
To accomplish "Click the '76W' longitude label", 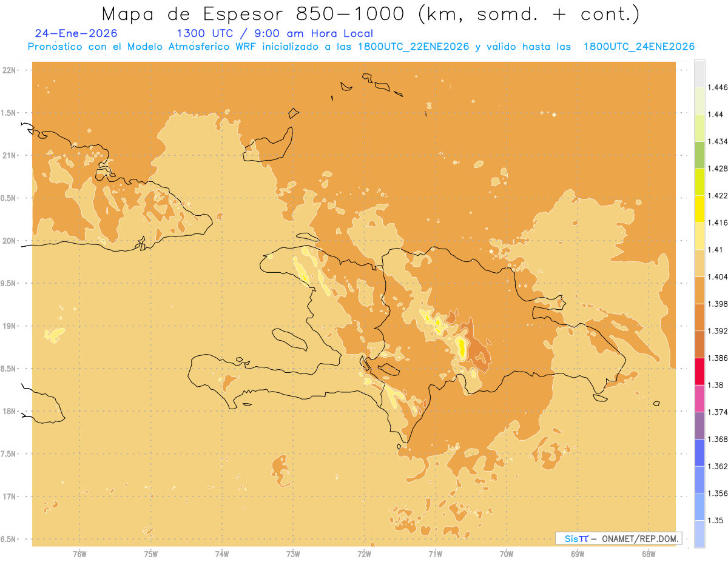I will [x=79, y=553].
